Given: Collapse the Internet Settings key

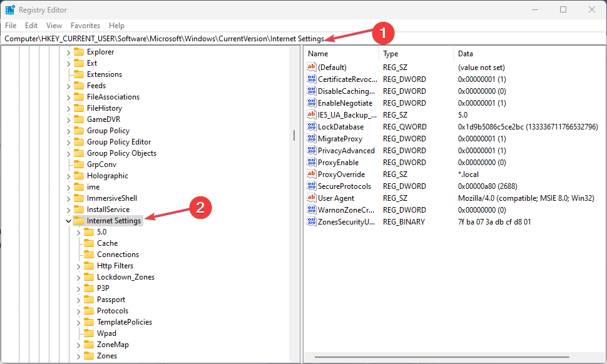Looking at the screenshot, I should click(68, 221).
